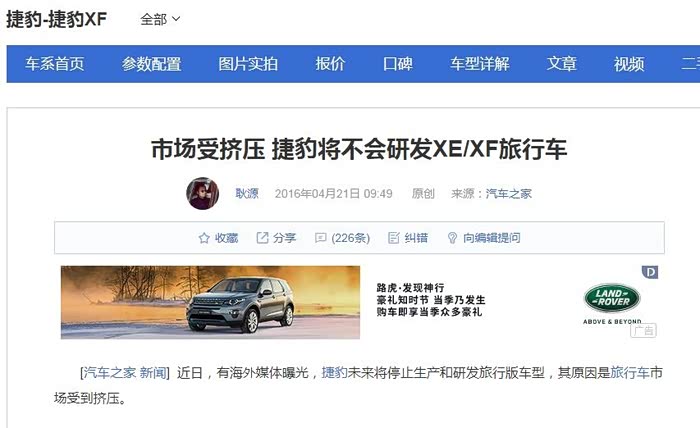
Task: Go to the 图片实拍 tab
Action: point(248,64)
